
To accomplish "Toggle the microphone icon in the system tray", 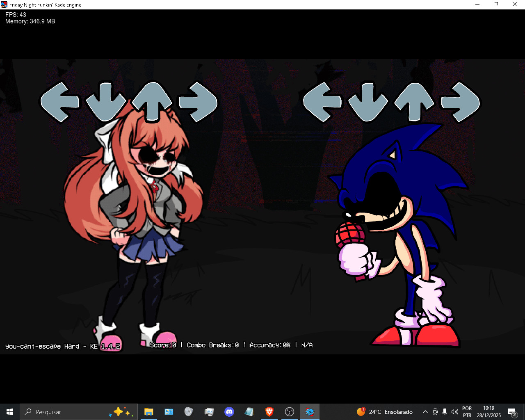I will [x=445, y=412].
